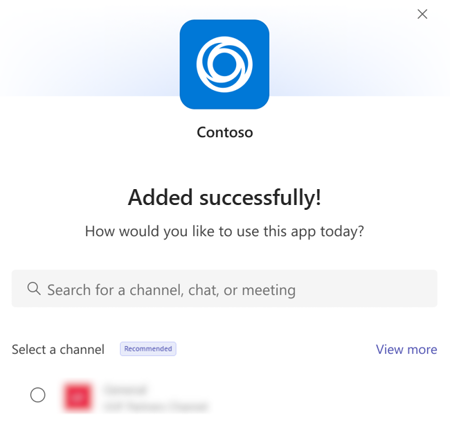The image size is (450, 422).
Task: Select the recommended channel radio button
Action: (x=38, y=395)
